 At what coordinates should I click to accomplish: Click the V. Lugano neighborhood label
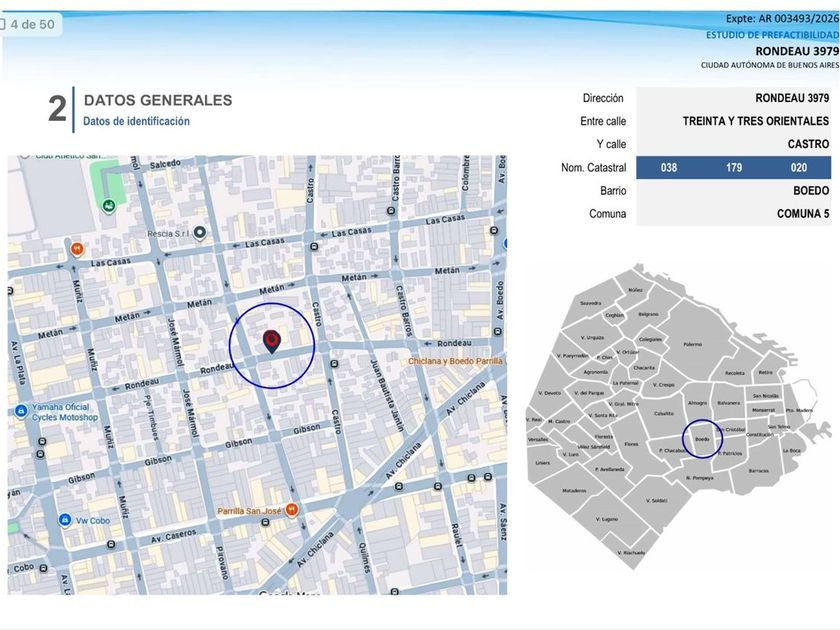coord(606,519)
